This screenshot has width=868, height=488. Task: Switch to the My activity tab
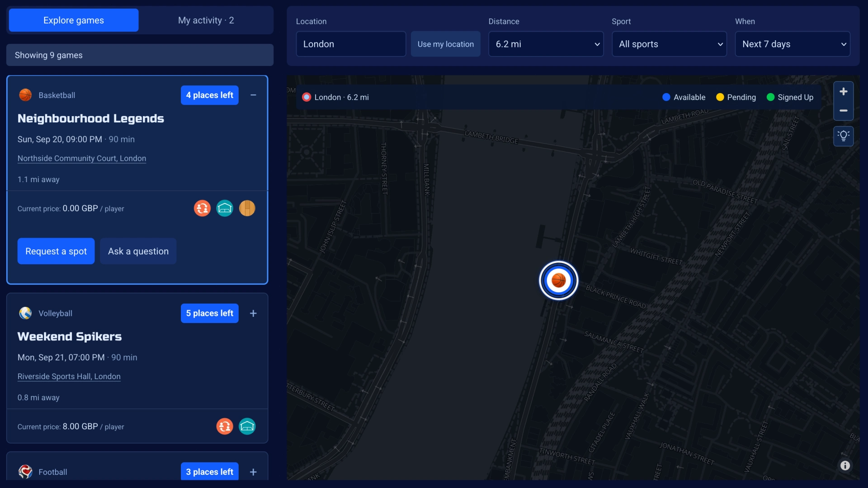[x=206, y=20]
